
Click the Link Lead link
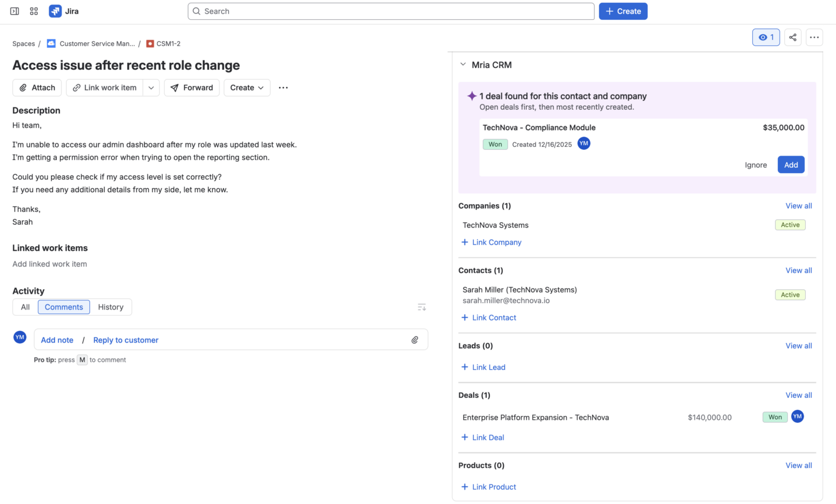coord(483,367)
